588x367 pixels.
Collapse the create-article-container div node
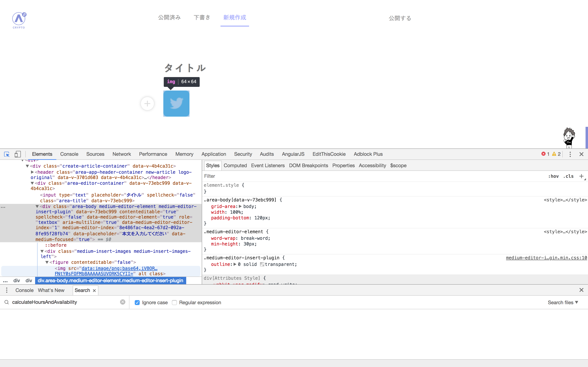27,166
